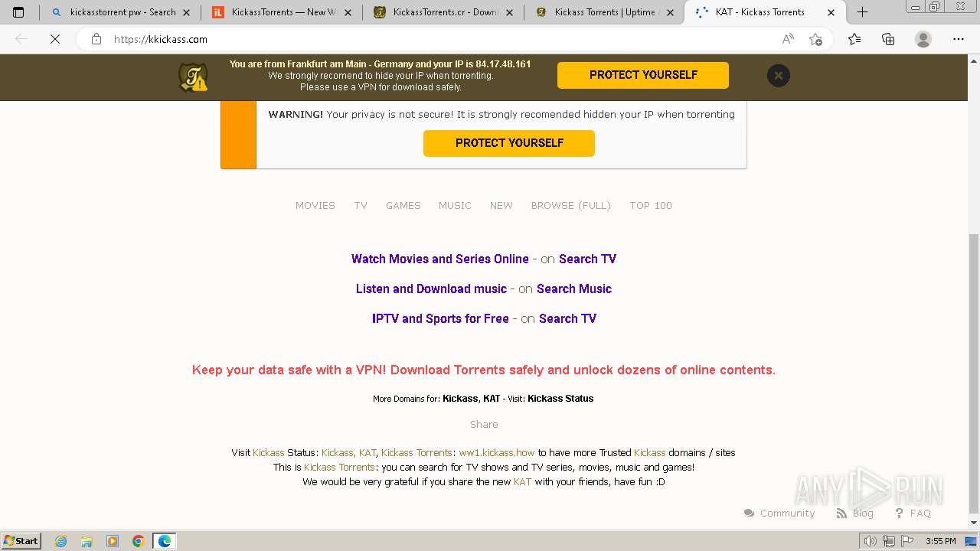Close the KickassTorrents.cr tab
This screenshot has width=980, height=551.
[x=510, y=12]
